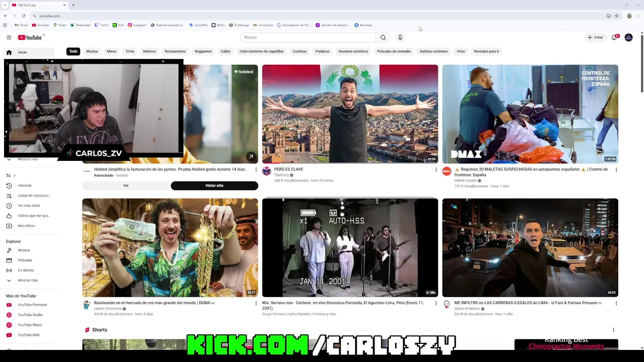Click the YouTube logo
The height and width of the screenshot is (362, 644).
30,37
